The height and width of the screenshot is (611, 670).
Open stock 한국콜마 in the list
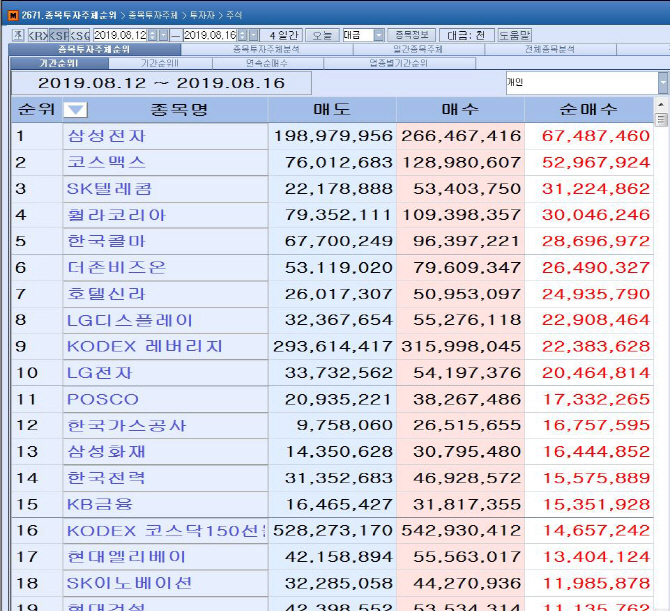pyautogui.click(x=106, y=241)
